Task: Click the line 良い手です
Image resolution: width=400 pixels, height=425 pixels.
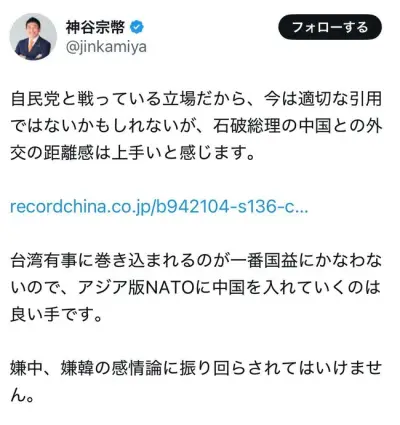Action: click(56, 314)
